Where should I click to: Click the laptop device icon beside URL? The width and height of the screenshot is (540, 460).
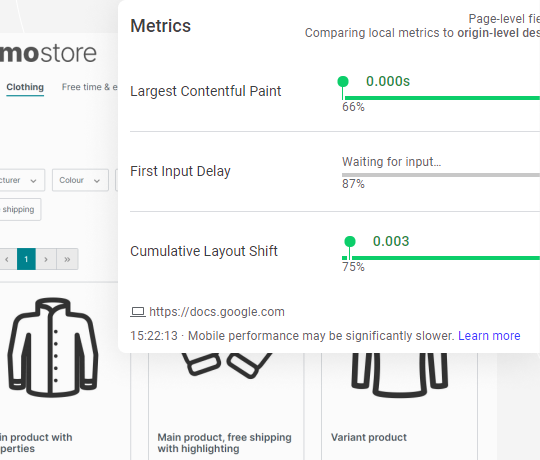(138, 312)
